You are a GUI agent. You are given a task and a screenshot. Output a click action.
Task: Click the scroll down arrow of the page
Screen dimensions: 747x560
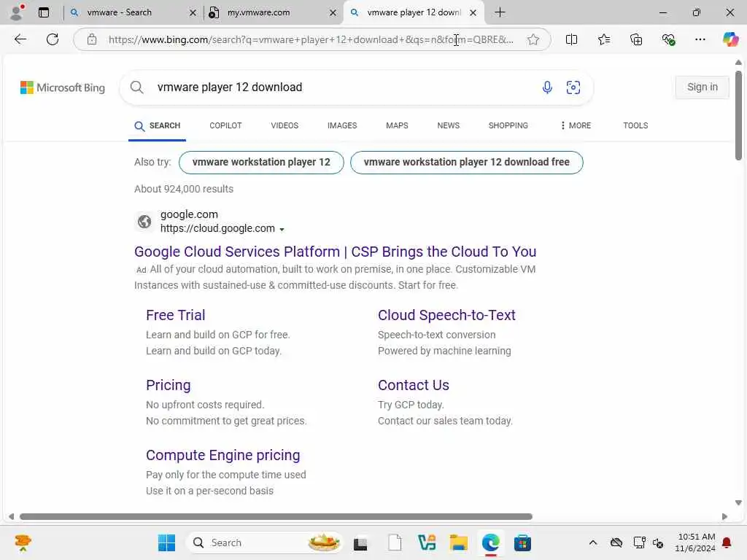(x=738, y=503)
